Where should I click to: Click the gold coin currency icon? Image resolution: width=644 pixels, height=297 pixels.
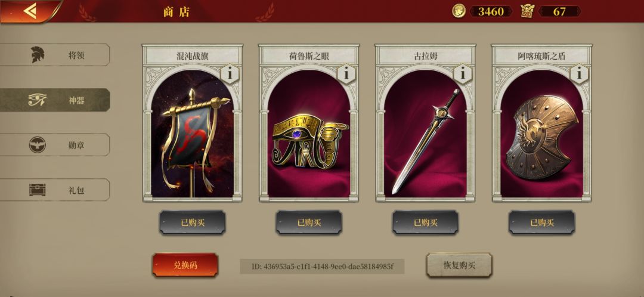click(459, 11)
